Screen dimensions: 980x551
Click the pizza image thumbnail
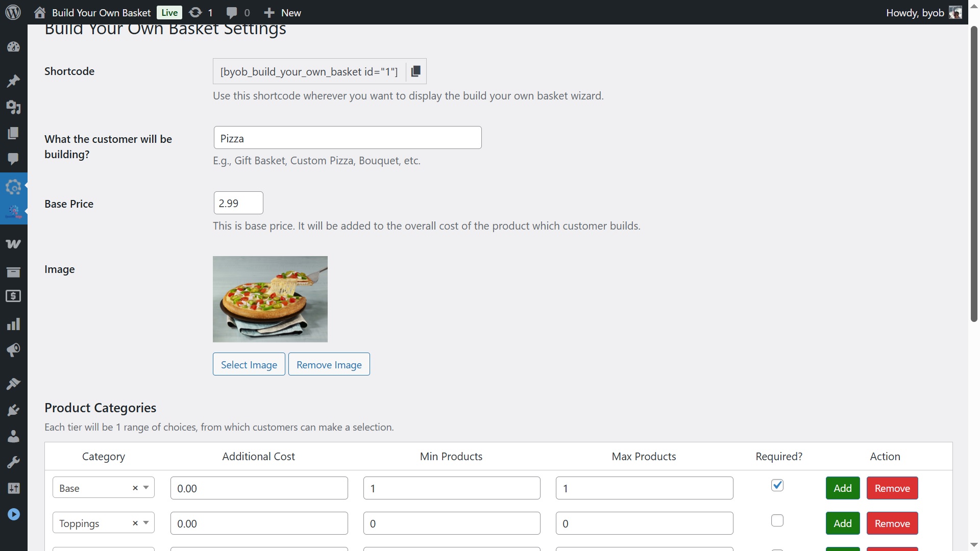(270, 299)
